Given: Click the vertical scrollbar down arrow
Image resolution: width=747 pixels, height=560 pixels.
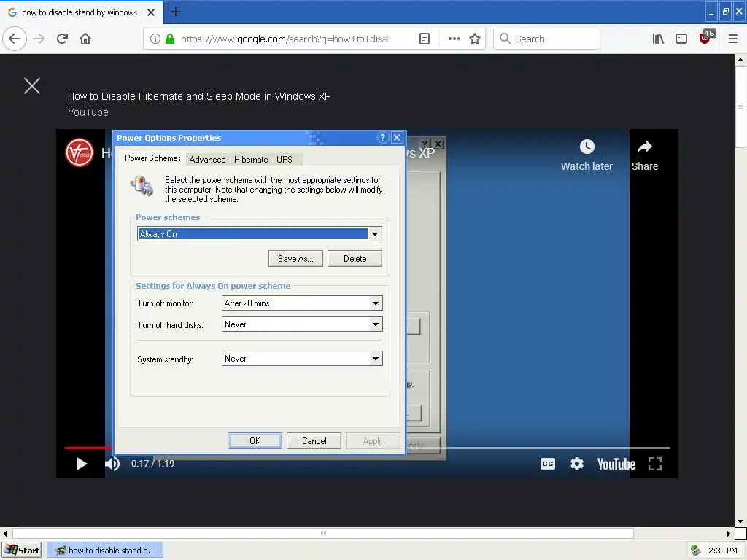Looking at the screenshot, I should click(x=740, y=522).
